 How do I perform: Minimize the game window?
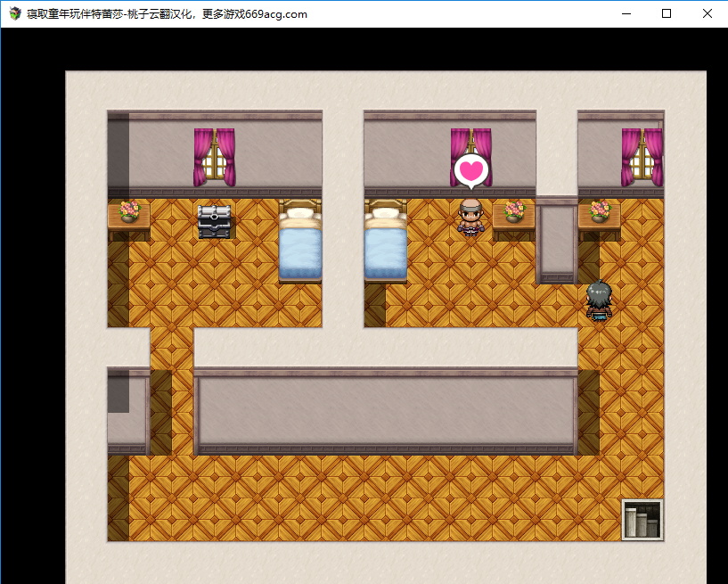pyautogui.click(x=626, y=14)
